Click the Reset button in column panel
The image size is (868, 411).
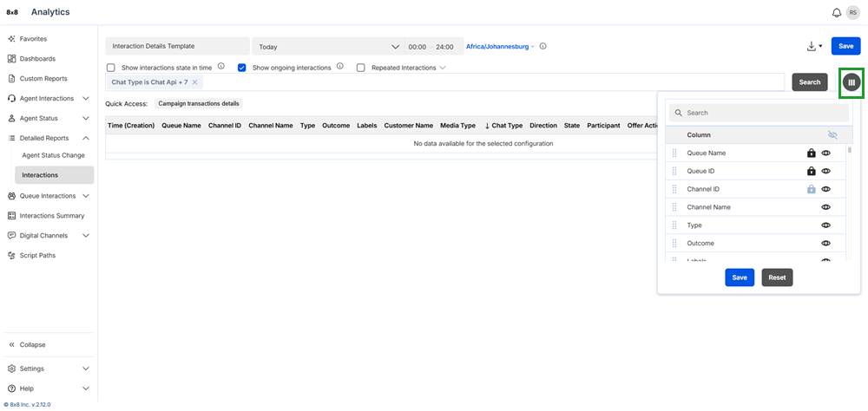pos(777,277)
